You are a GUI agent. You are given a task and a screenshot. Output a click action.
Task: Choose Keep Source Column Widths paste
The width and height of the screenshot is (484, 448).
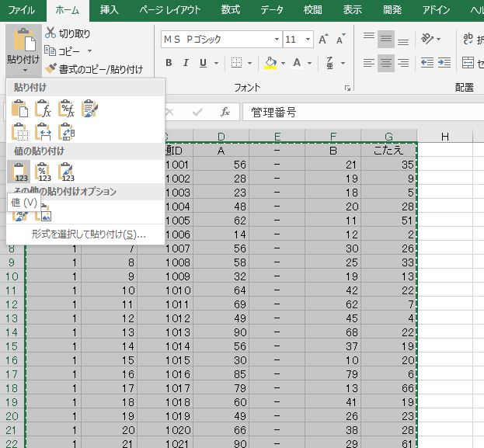[43, 132]
